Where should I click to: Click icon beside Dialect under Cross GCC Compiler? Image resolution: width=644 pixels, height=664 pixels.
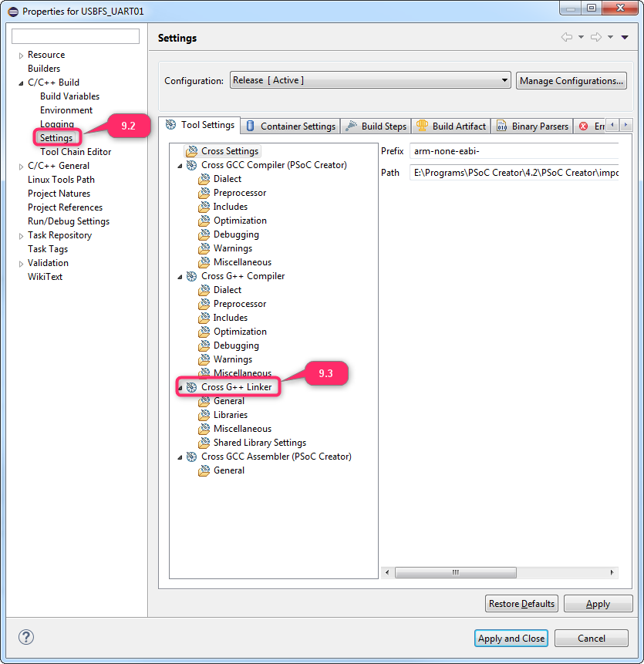[x=204, y=179]
